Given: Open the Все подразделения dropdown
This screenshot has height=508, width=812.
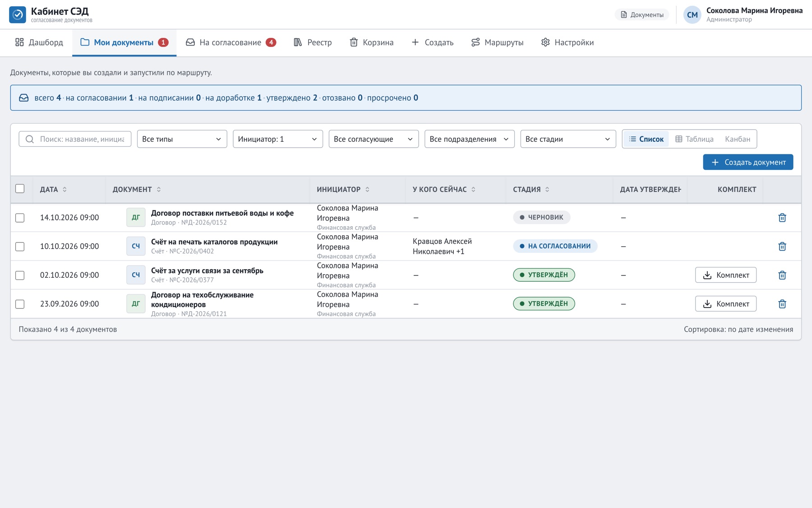Looking at the screenshot, I should [x=469, y=139].
